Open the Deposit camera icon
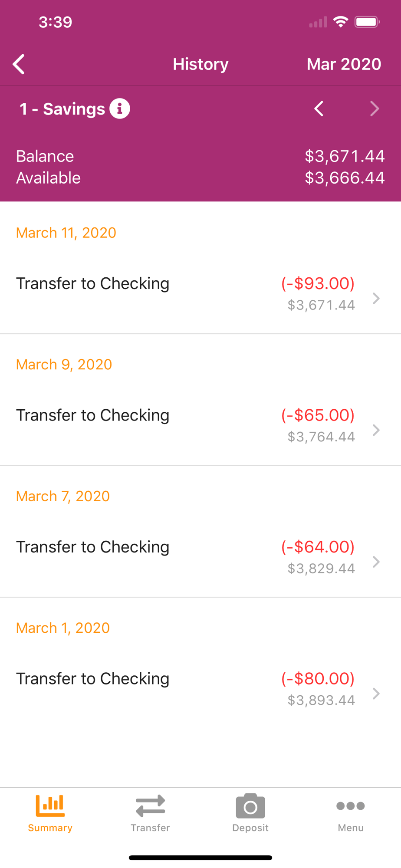Viewport: 401px width, 868px height. tap(250, 806)
